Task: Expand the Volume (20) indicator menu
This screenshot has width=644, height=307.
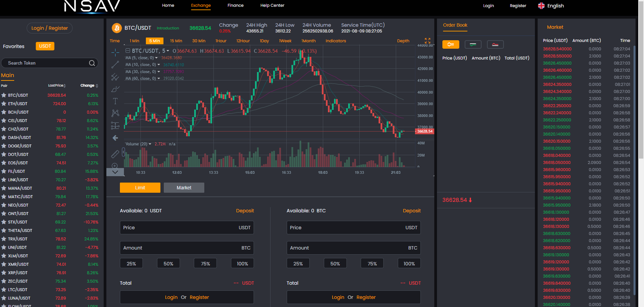Action: click(x=150, y=144)
